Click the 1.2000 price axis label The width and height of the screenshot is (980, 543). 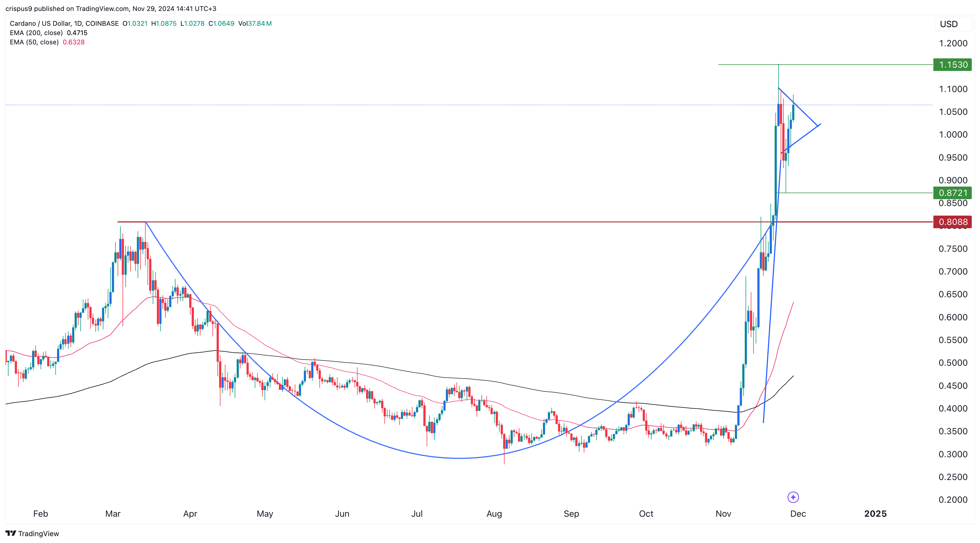953,43
